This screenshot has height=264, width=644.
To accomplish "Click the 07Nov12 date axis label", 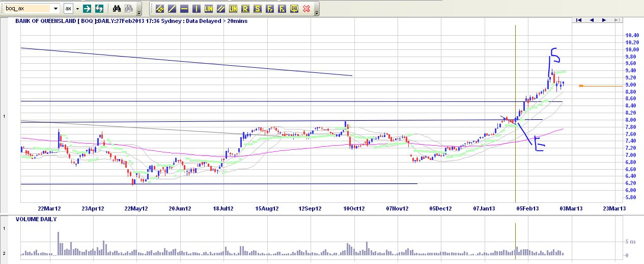I will 398,208.
